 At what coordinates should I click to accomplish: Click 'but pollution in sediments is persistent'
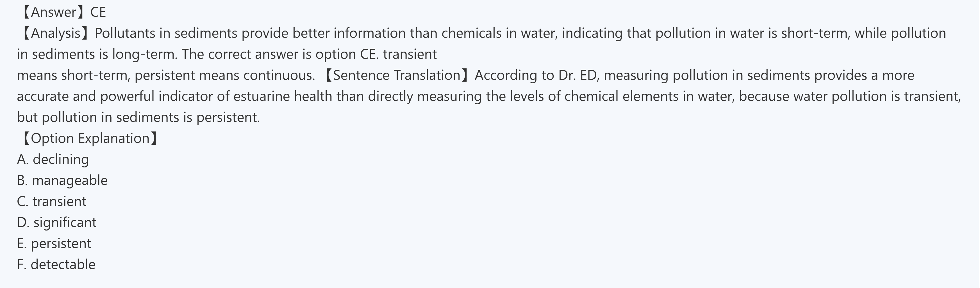coord(138,117)
